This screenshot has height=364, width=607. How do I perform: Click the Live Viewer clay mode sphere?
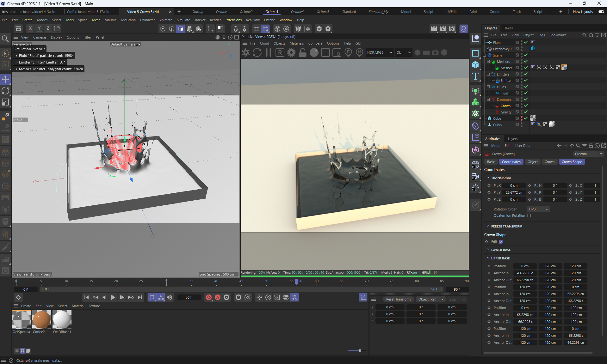pyautogui.click(x=314, y=53)
